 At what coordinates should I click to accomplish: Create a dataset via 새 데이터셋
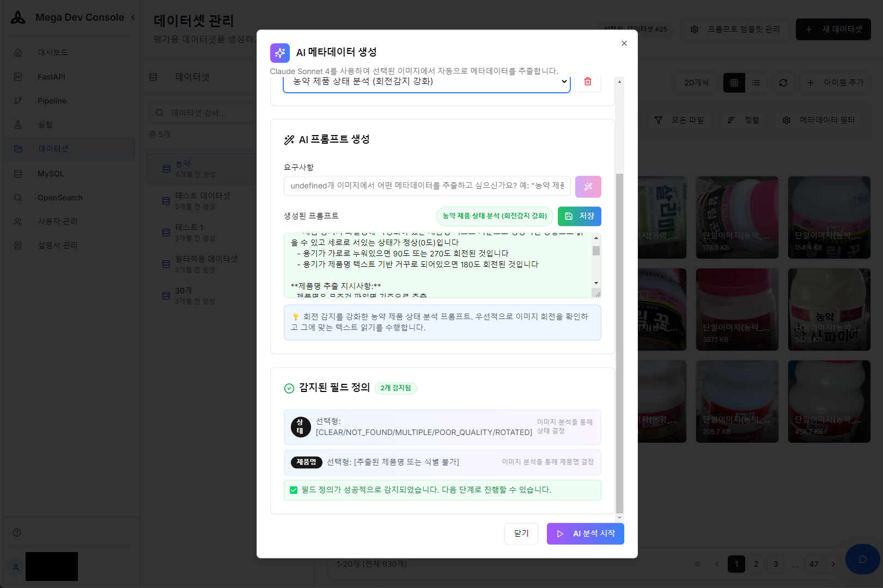point(833,29)
